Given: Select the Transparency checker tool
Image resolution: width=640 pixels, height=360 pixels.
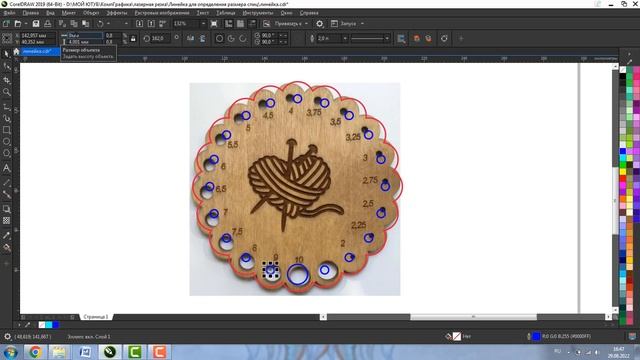Looking at the screenshot, I should coord(7,221).
